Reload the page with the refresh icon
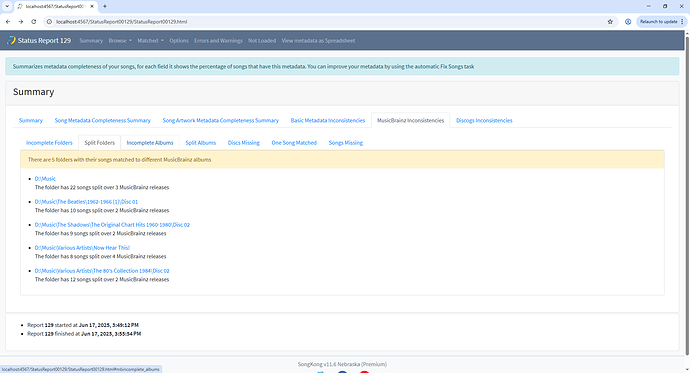The width and height of the screenshot is (690, 373). point(33,22)
